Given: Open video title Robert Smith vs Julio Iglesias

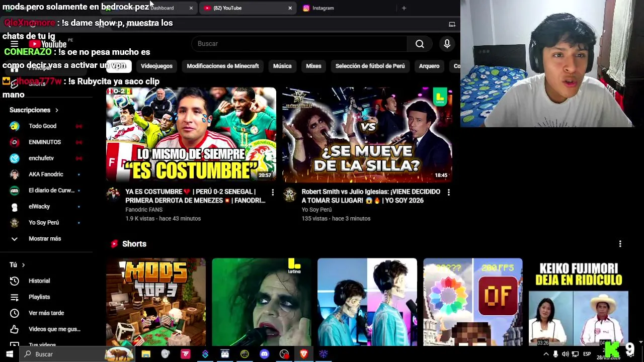Looking at the screenshot, I should pyautogui.click(x=371, y=196).
